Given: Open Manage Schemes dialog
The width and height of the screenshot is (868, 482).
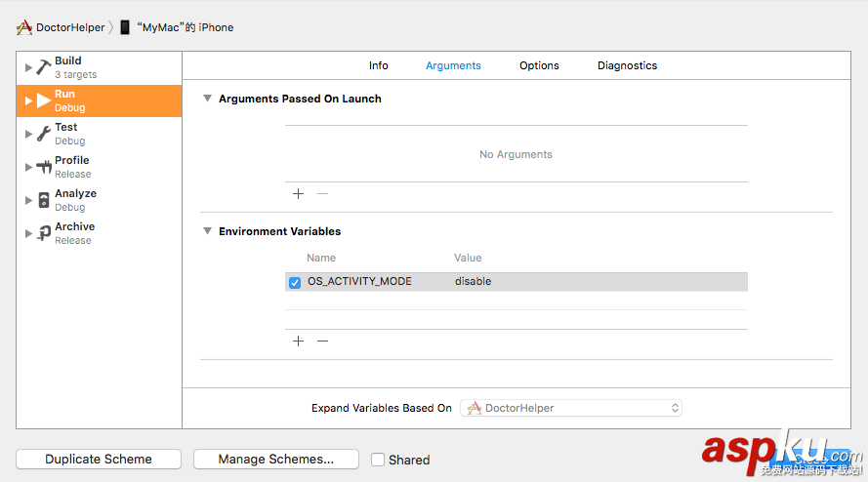Looking at the screenshot, I should [276, 459].
